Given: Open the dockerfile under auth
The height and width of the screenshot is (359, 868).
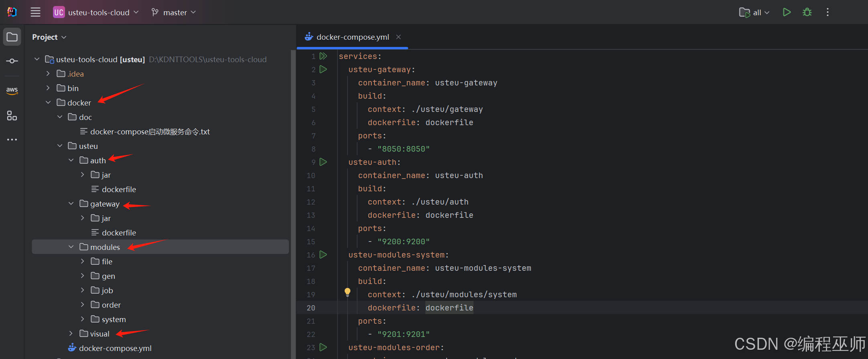Looking at the screenshot, I should (119, 189).
